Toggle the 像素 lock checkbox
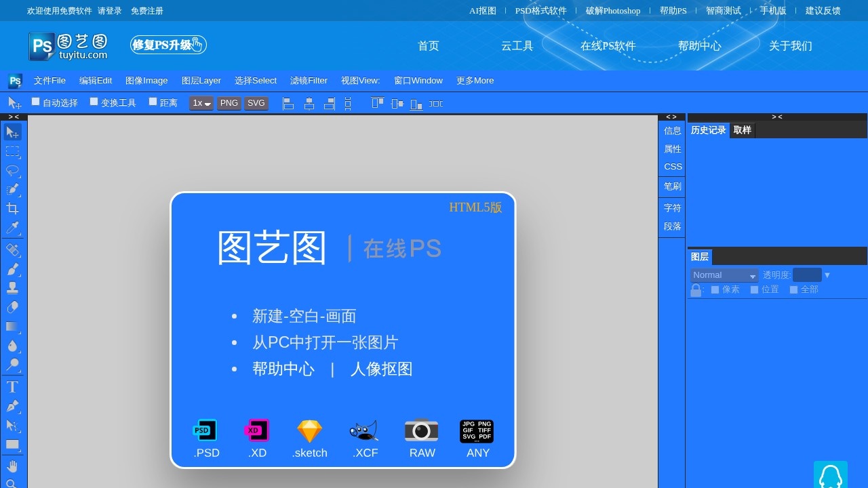 click(715, 289)
